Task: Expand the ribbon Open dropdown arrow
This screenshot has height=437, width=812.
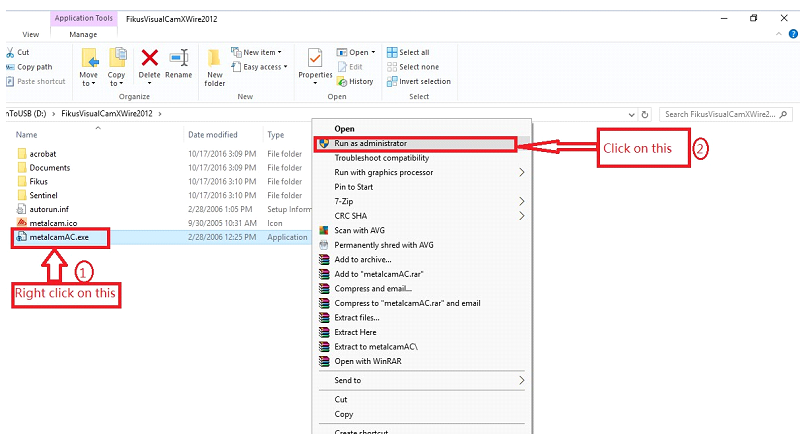Action: point(373,52)
